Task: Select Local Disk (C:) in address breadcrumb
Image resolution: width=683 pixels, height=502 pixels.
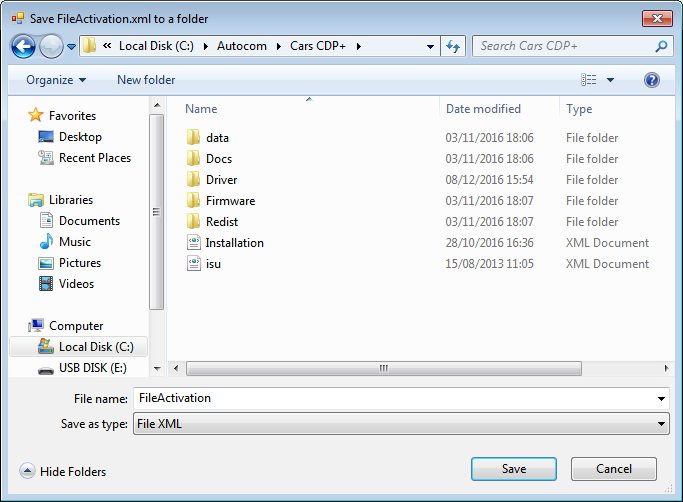Action: pos(156,46)
